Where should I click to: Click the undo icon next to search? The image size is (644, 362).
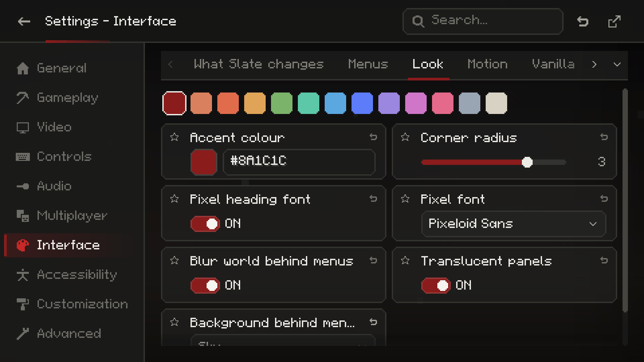[583, 22]
